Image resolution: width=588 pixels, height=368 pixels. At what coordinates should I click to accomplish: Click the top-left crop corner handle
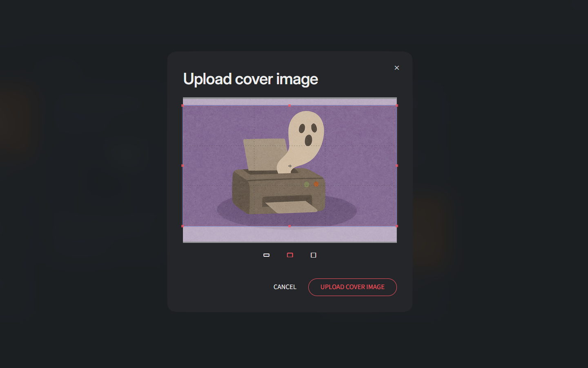pos(183,105)
